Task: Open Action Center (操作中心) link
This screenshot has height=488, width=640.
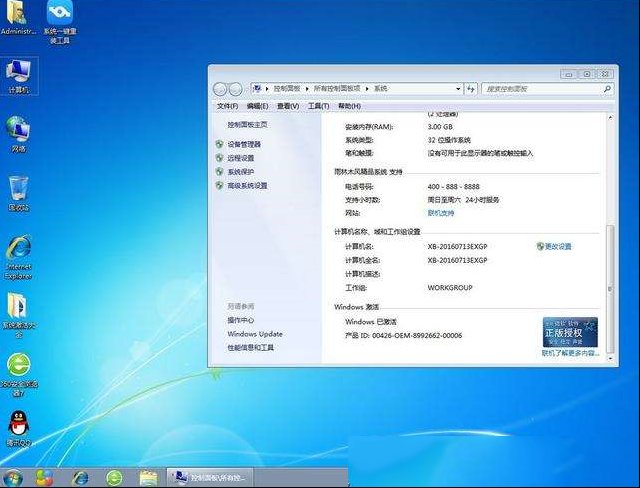Action: pos(240,320)
